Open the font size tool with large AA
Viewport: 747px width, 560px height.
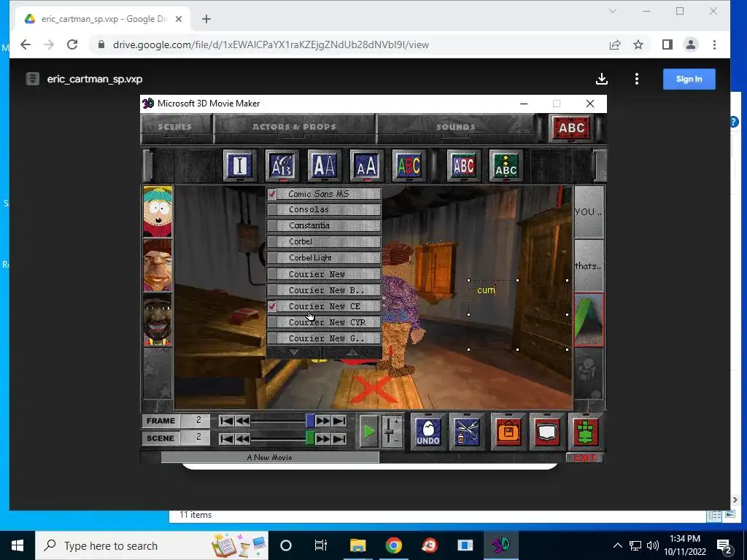[x=324, y=166]
